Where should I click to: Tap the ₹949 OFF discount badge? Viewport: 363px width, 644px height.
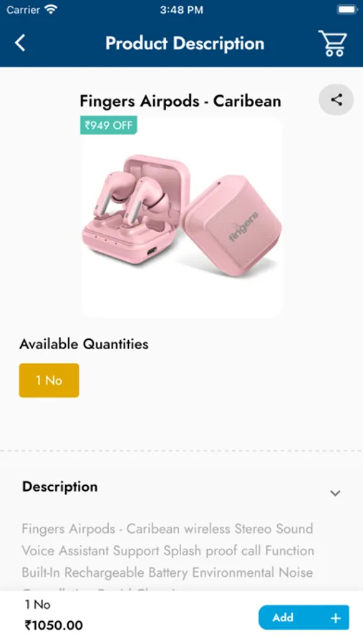pos(109,125)
